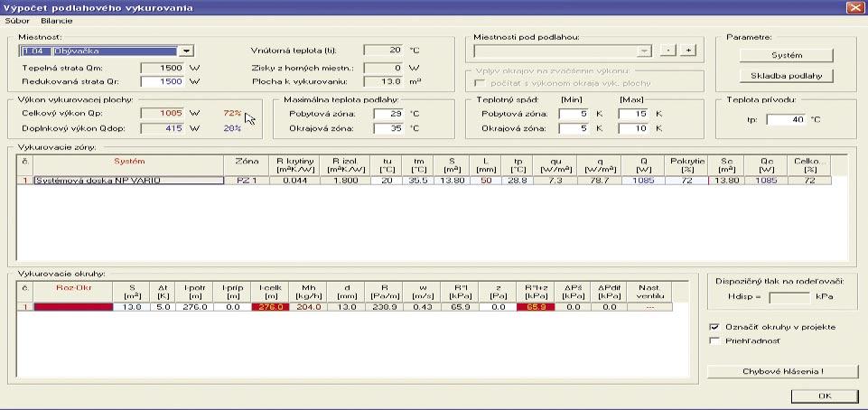Click the Pobytová zóna max temperature field
Screen dimensions: 868x410
pyautogui.click(x=389, y=114)
